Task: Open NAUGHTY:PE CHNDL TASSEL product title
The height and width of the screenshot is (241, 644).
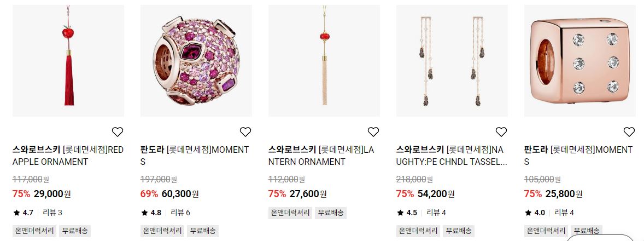Action: point(452,156)
